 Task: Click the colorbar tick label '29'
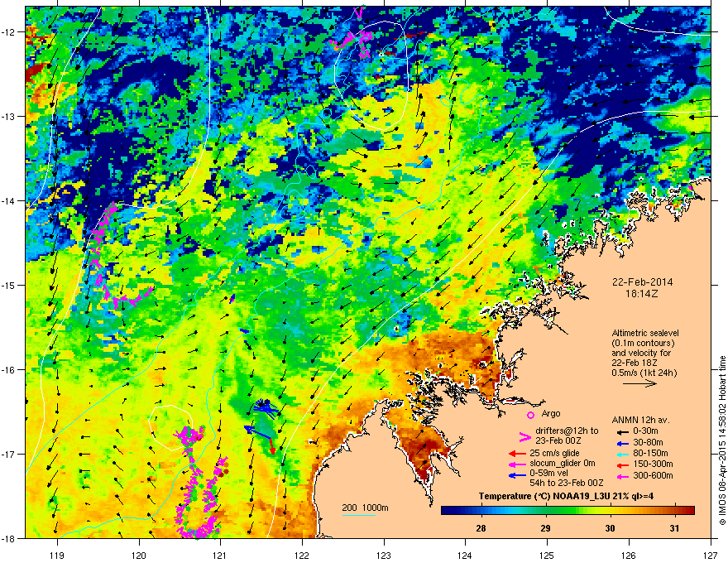click(545, 528)
